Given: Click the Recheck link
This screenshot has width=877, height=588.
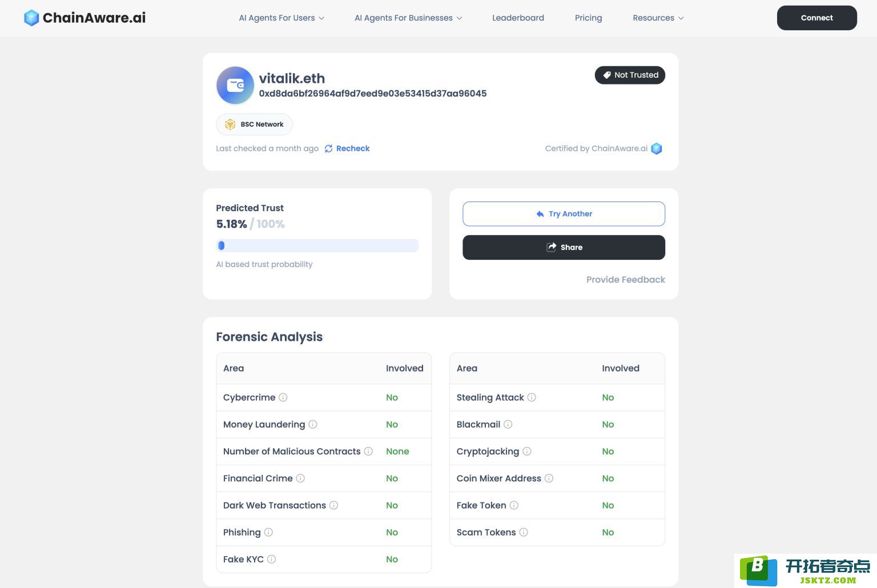Looking at the screenshot, I should pyautogui.click(x=347, y=148).
